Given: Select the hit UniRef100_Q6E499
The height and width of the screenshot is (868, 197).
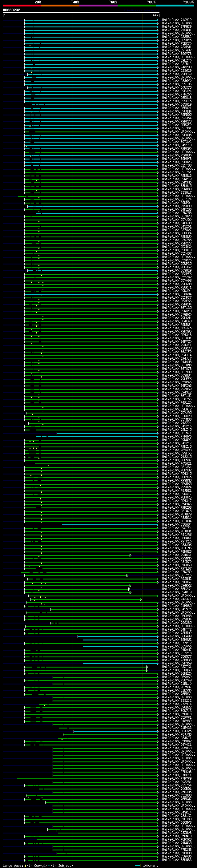Looking at the screenshot, I should (x=177, y=636).
